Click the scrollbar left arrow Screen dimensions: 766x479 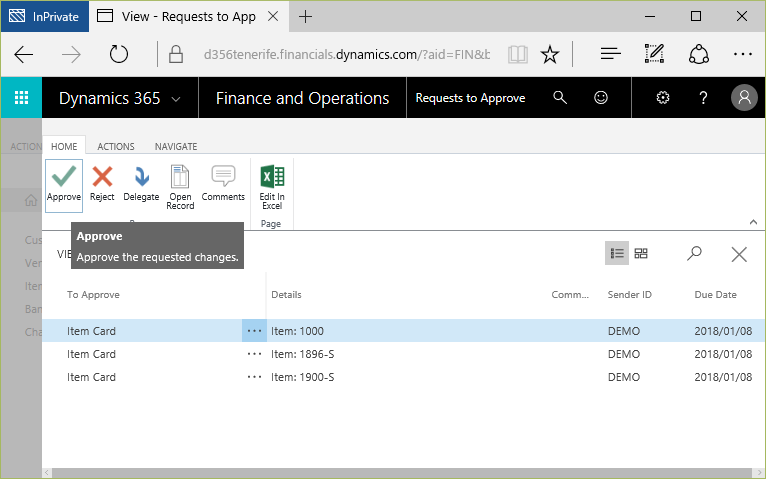pyautogui.click(x=47, y=473)
